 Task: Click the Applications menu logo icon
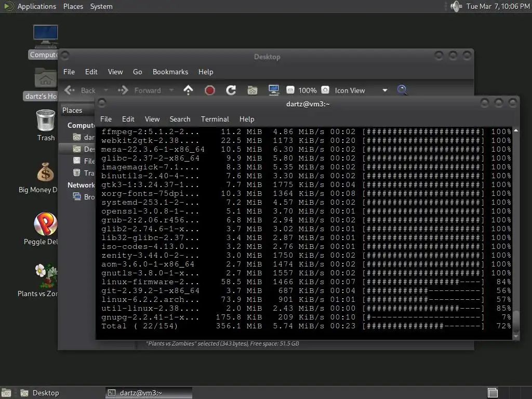[8, 6]
